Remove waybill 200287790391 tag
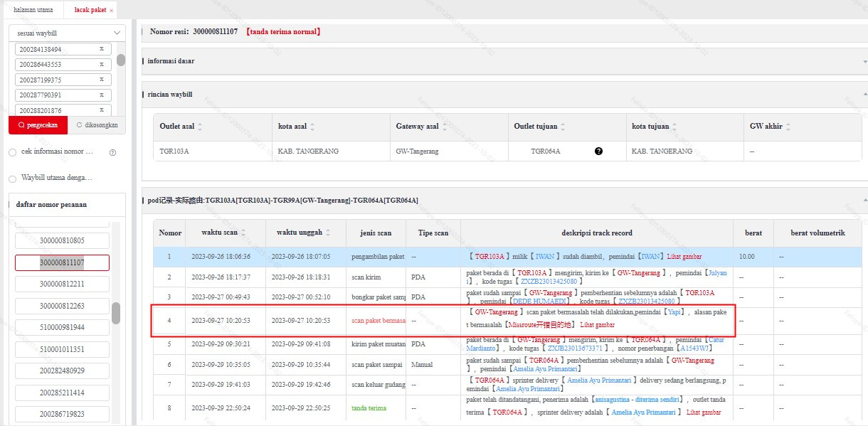 (x=102, y=94)
